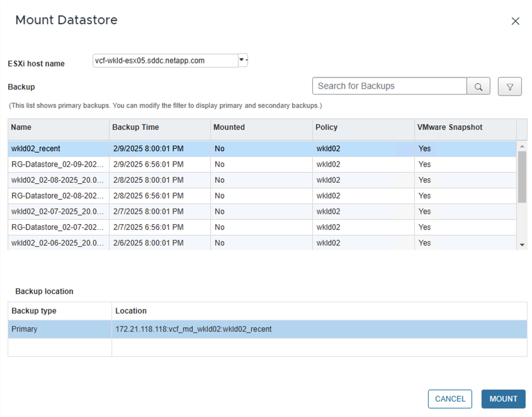
Task: Click the scroll down arrow in backup list
Action: tap(522, 245)
